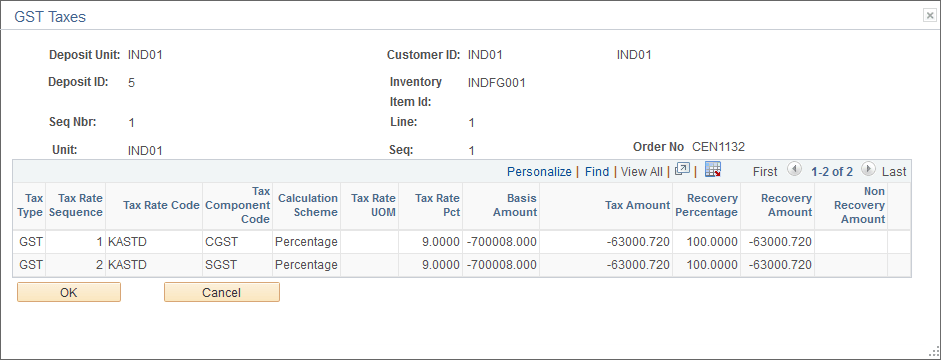Go to First row link
The height and width of the screenshot is (360, 941).
pos(765,172)
